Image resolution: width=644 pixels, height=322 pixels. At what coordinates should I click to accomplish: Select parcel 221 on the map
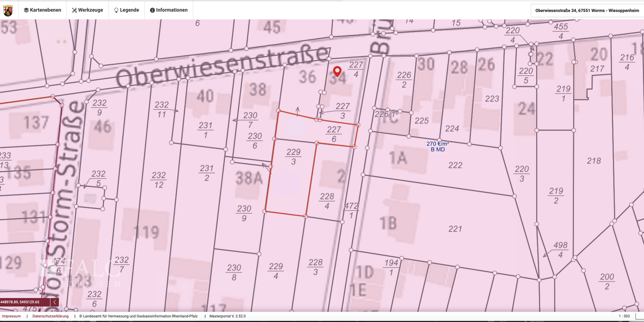tap(455, 229)
